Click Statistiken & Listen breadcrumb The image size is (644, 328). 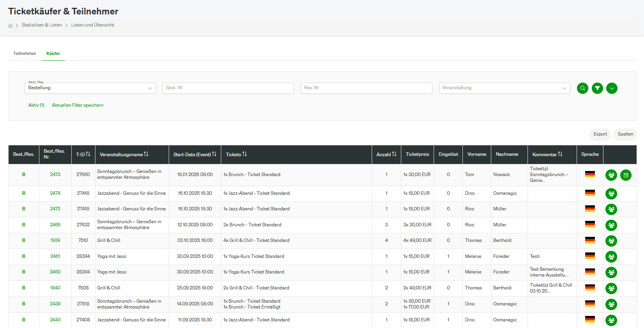pyautogui.click(x=42, y=25)
